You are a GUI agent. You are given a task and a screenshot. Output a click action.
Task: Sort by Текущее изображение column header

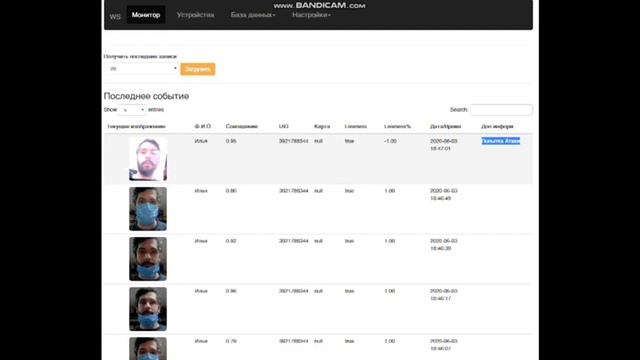[136, 127]
